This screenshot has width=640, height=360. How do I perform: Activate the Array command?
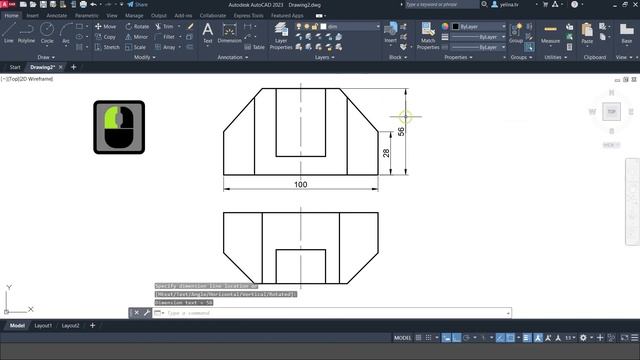pyautogui.click(x=165, y=47)
